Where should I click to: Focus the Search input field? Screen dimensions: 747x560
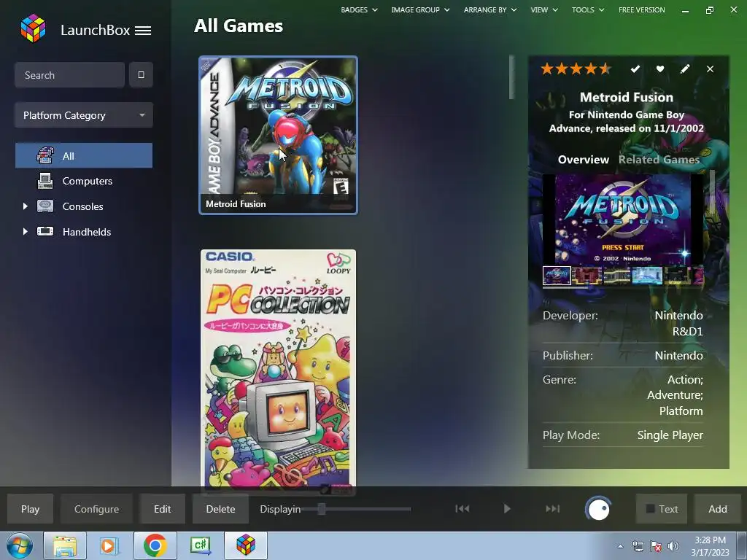coord(69,75)
